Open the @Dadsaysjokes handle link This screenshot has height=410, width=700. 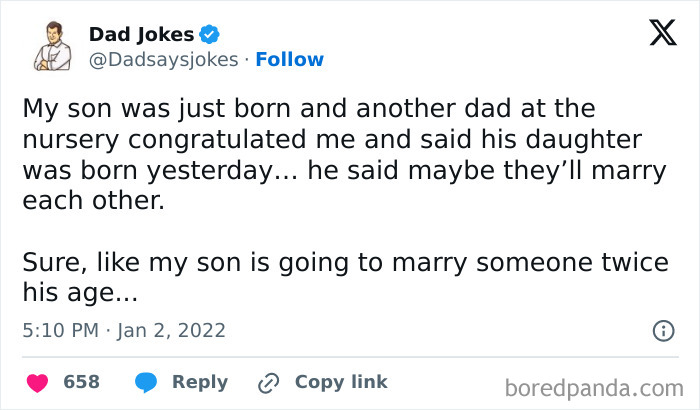pos(164,60)
